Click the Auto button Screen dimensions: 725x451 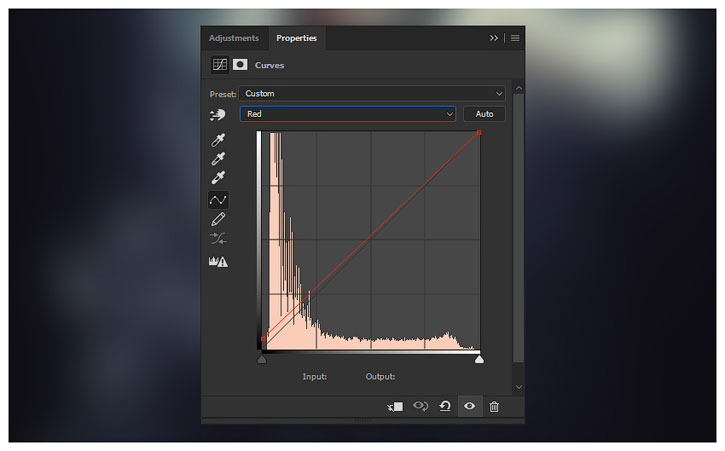point(484,115)
